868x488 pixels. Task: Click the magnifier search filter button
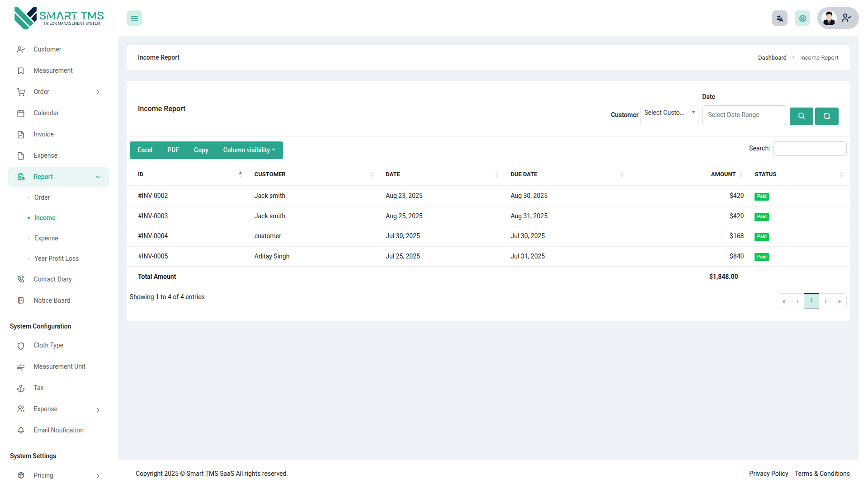pos(801,116)
